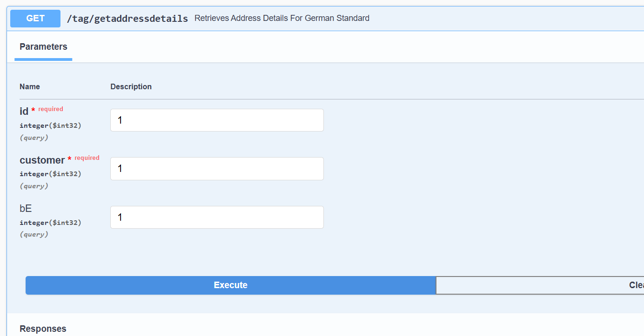Click the 'customer' parameter name label
The width and height of the screenshot is (644, 336).
click(x=42, y=160)
